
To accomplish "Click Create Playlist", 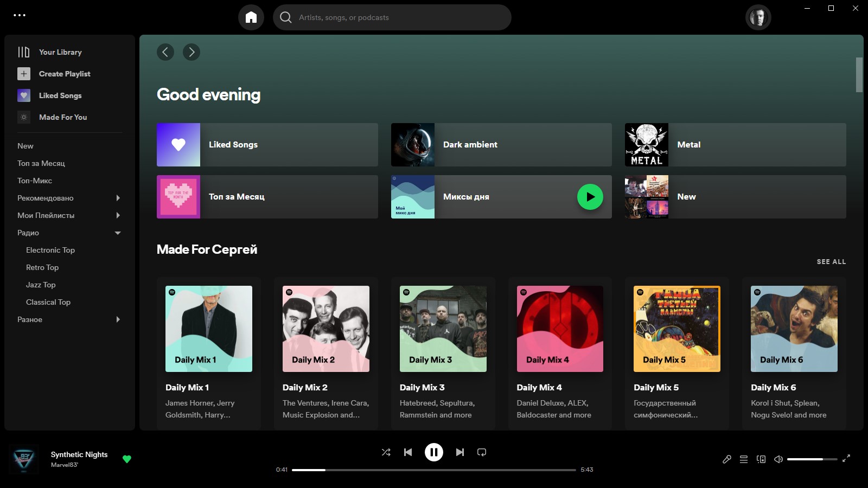I will (64, 74).
